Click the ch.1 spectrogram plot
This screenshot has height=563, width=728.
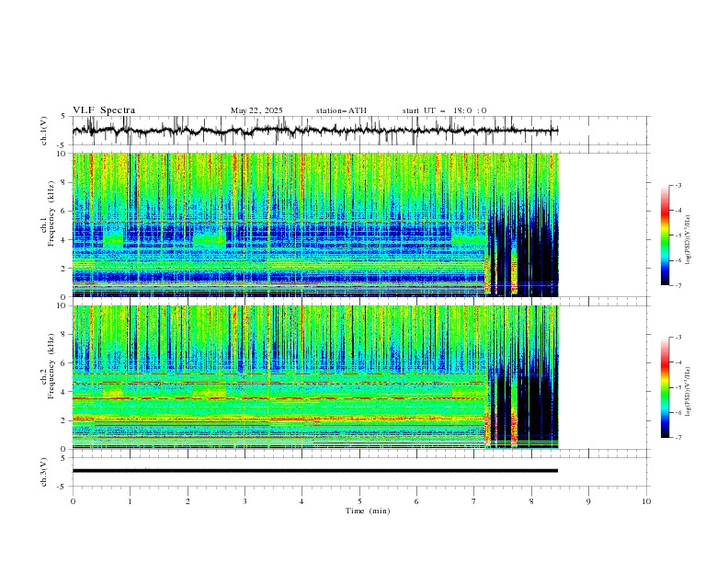[315, 224]
